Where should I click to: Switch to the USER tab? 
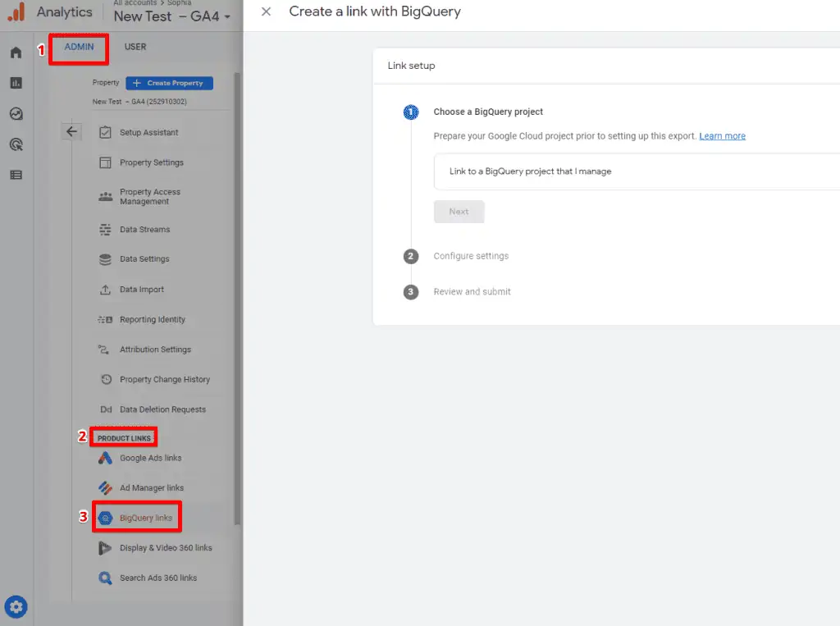coord(135,47)
